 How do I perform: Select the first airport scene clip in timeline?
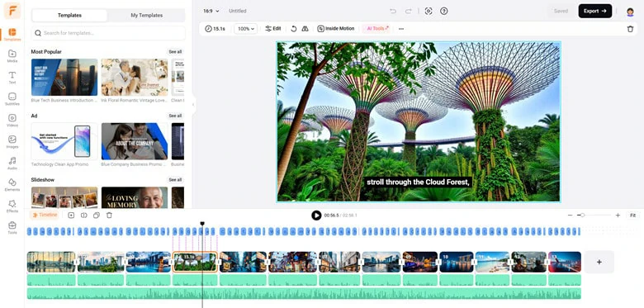tap(51, 262)
